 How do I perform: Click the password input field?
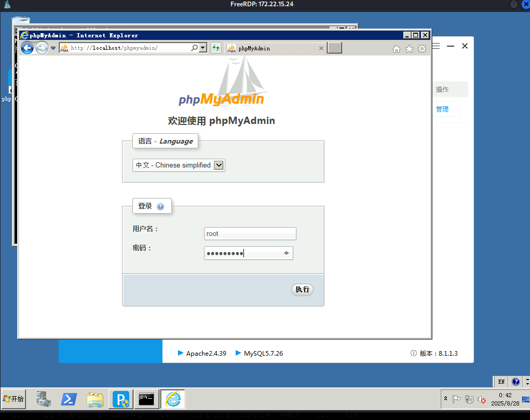coord(249,253)
